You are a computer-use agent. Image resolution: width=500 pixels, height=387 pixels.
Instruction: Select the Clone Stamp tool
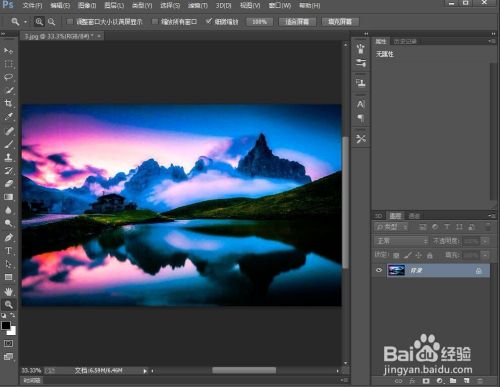(8, 157)
